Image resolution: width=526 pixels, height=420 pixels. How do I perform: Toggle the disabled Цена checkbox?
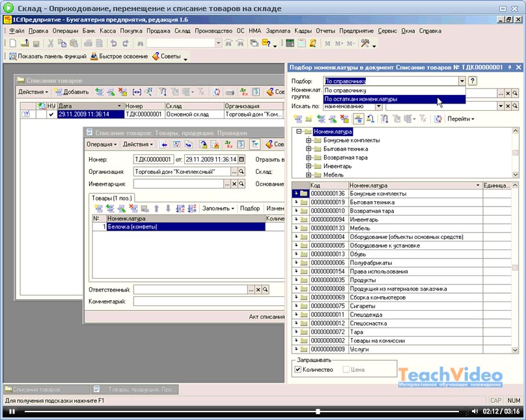coord(346,370)
